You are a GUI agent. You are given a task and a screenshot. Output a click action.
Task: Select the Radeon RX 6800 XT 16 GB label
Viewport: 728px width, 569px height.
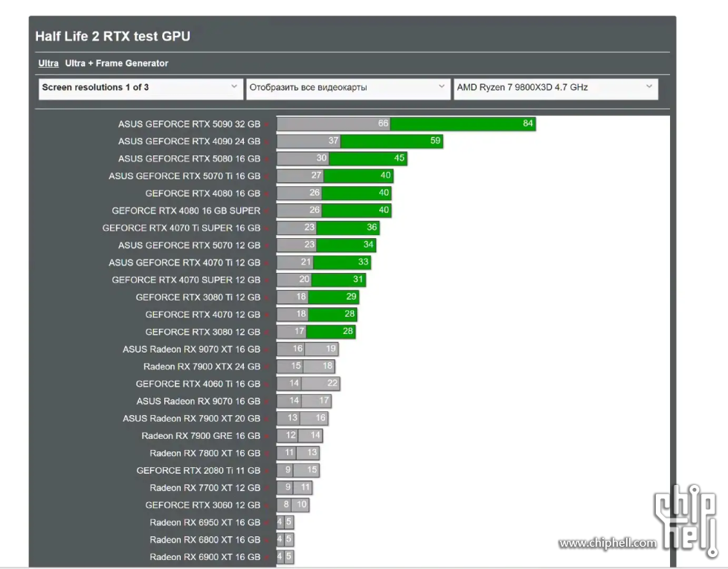205,540
